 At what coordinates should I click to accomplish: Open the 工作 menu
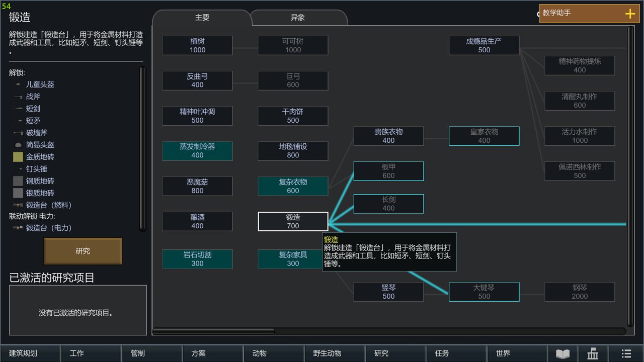coord(91,353)
